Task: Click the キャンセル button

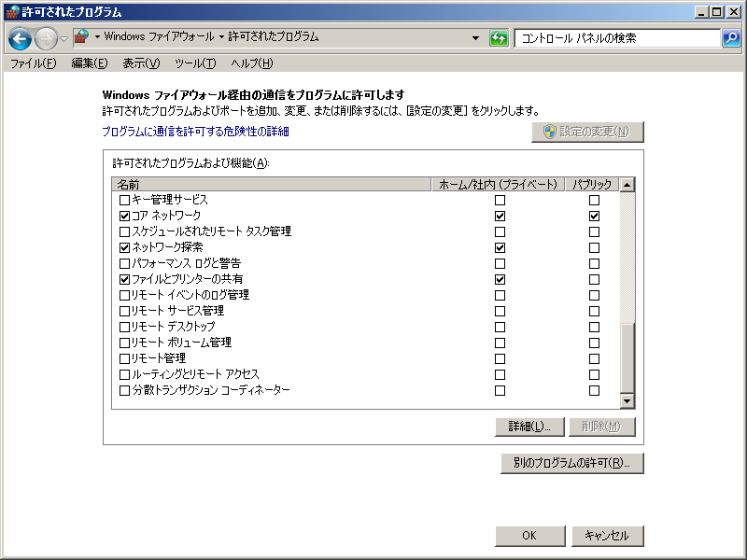Action: (x=608, y=536)
